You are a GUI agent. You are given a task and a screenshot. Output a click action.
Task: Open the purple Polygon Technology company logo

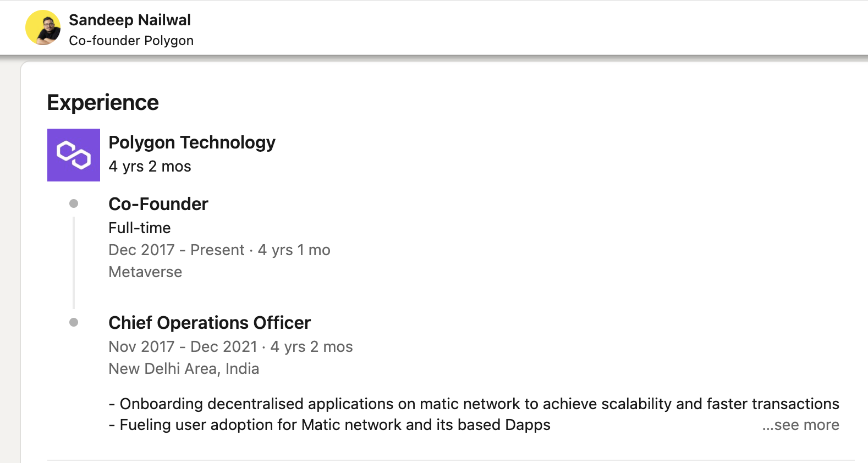click(x=74, y=155)
